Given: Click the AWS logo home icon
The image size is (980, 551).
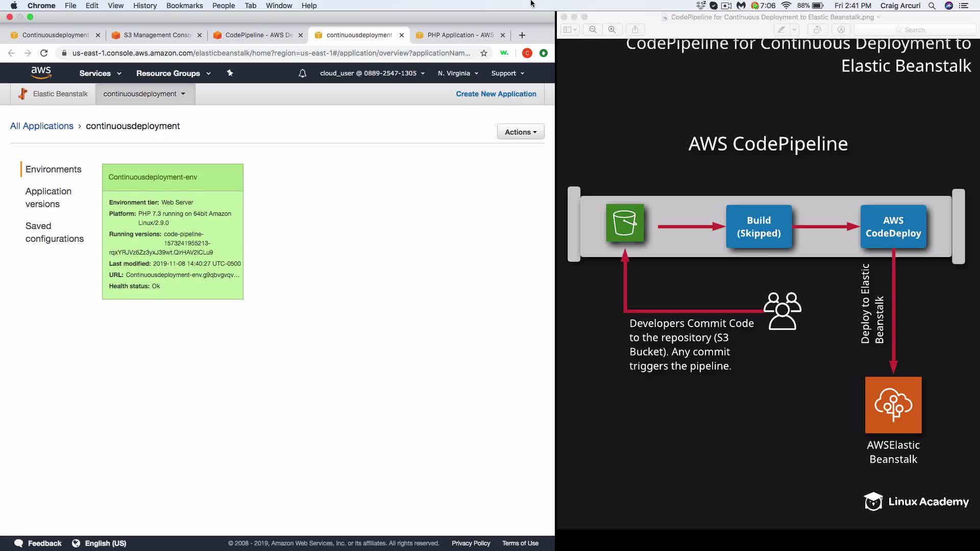Looking at the screenshot, I should [x=41, y=73].
